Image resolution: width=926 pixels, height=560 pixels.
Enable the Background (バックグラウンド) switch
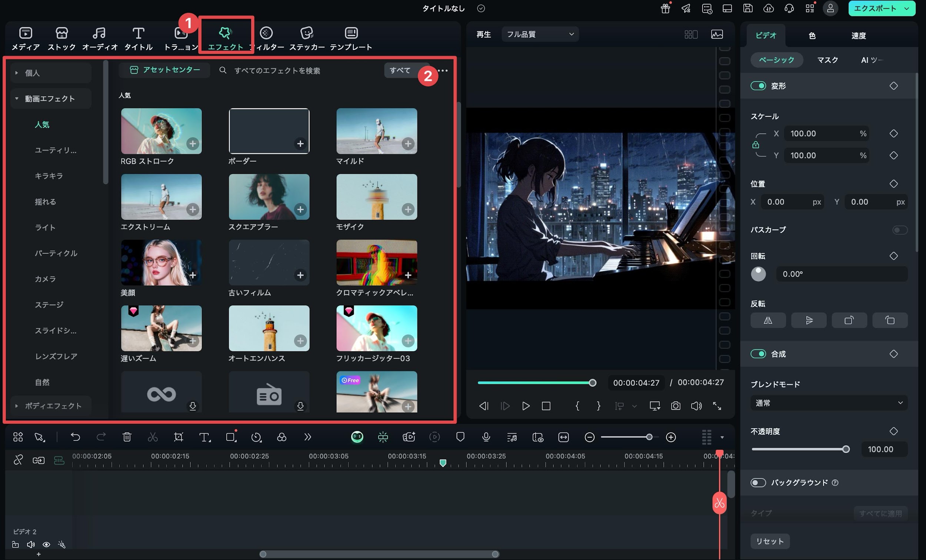click(758, 482)
